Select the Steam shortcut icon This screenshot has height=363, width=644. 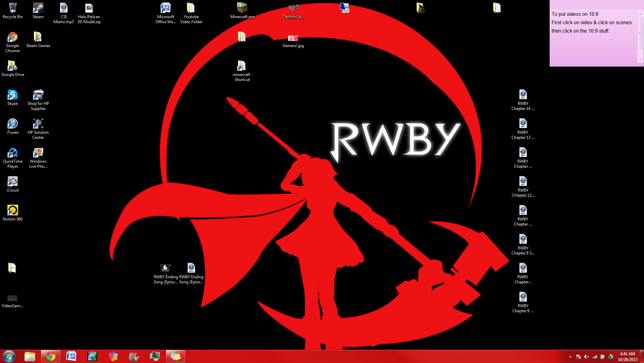38,10
